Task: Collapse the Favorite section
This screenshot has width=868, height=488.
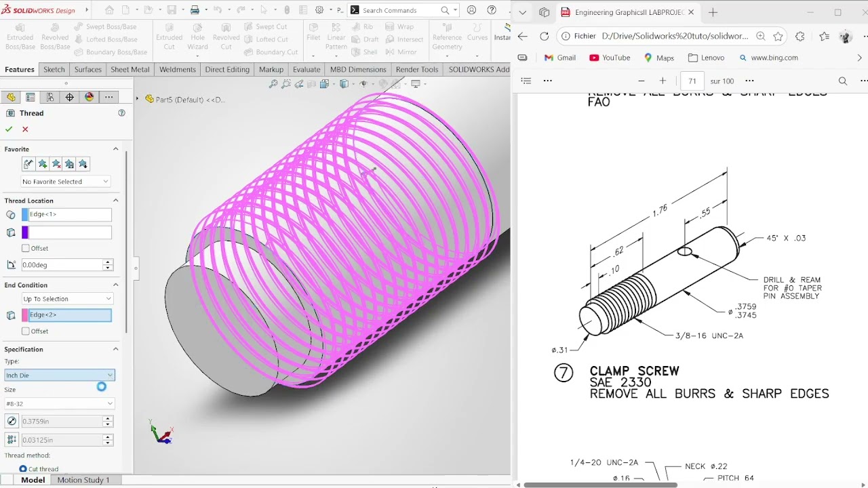Action: pyautogui.click(x=115, y=149)
